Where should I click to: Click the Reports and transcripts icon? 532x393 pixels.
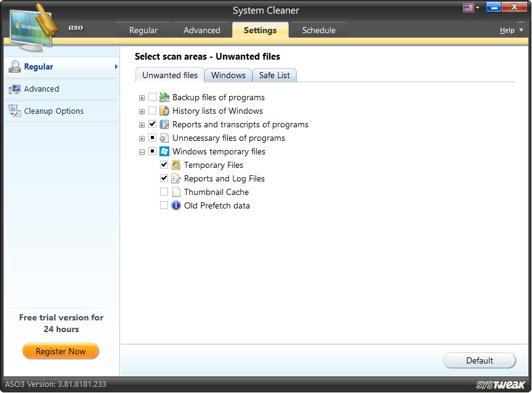tap(163, 124)
